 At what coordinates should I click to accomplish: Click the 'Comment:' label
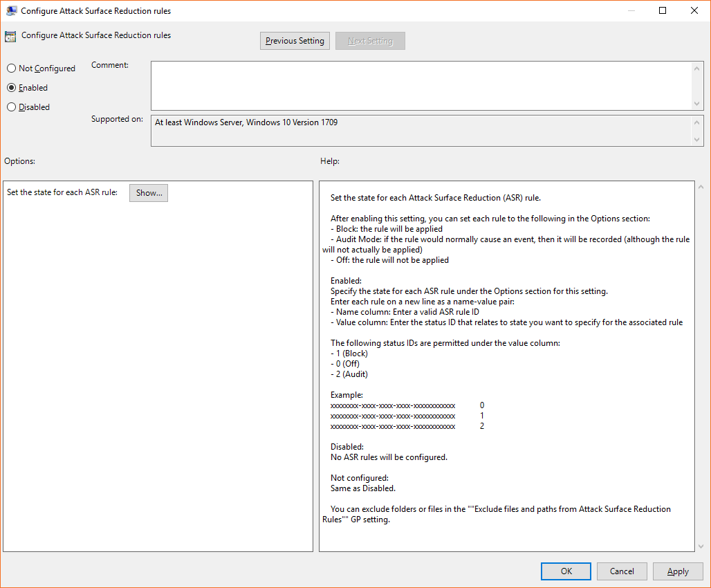(110, 65)
